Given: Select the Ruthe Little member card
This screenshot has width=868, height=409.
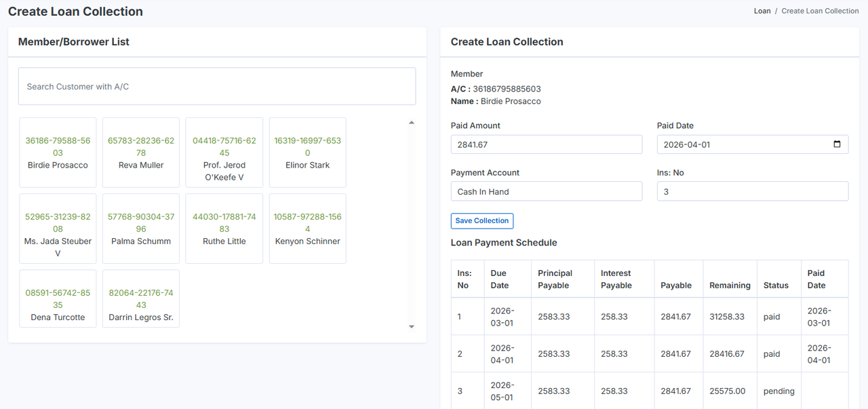Looking at the screenshot, I should [224, 229].
